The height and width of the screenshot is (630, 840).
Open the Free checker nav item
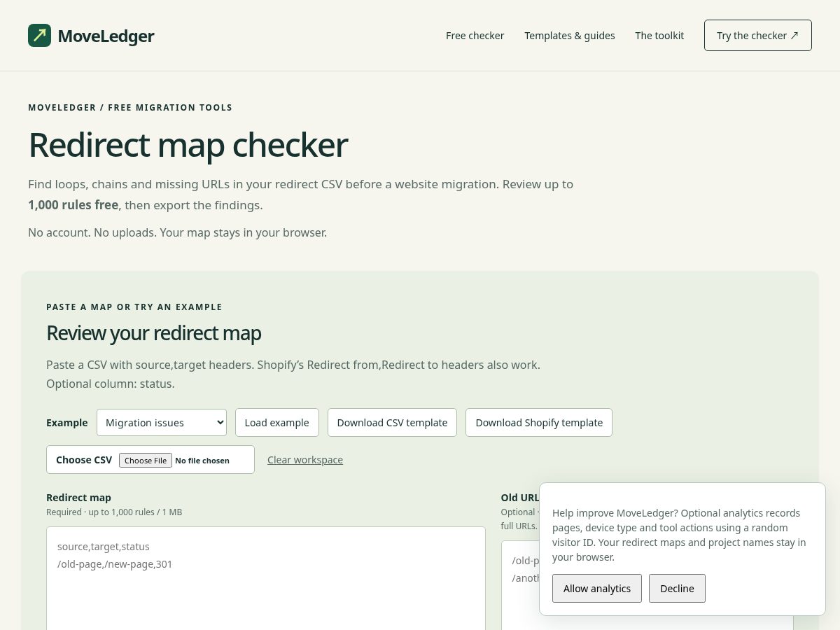475,36
